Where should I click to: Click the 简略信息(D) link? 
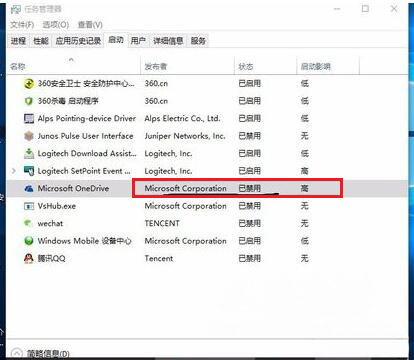[x=48, y=354]
